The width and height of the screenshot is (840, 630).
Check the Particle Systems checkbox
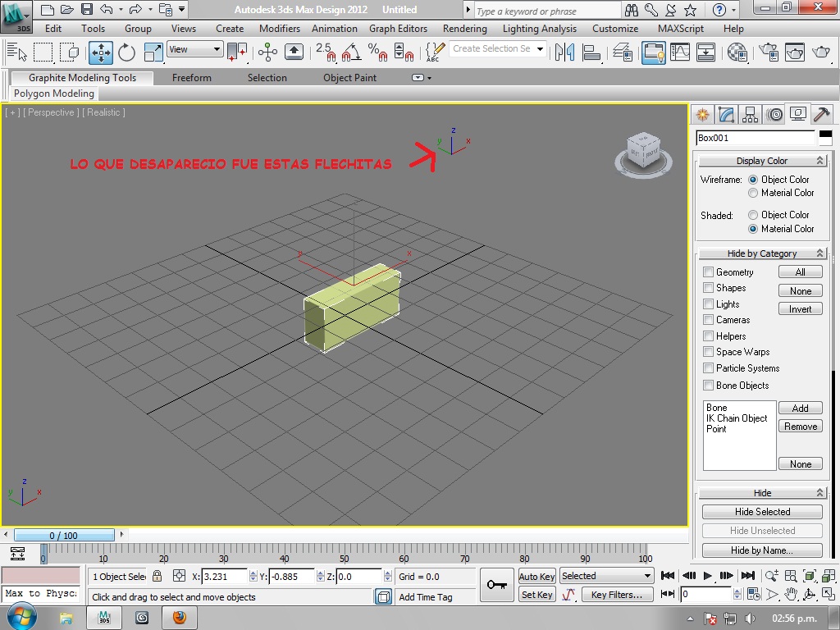pyautogui.click(x=708, y=368)
